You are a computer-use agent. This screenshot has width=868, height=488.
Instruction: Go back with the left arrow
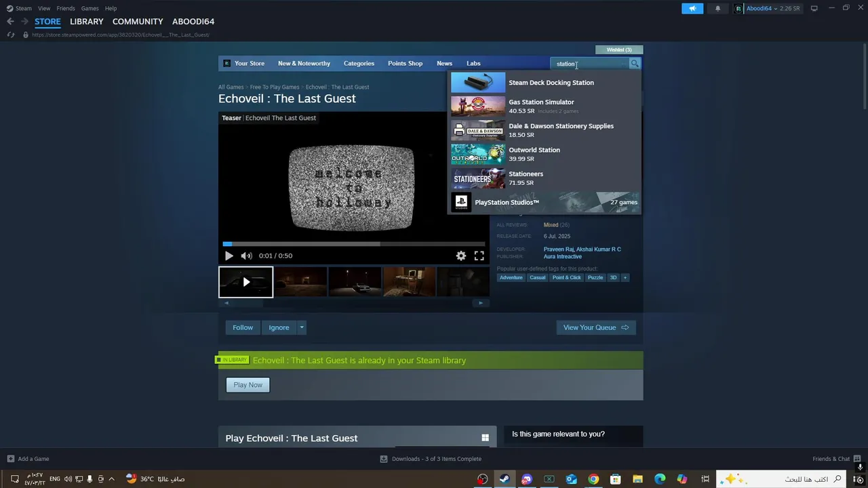click(10, 22)
